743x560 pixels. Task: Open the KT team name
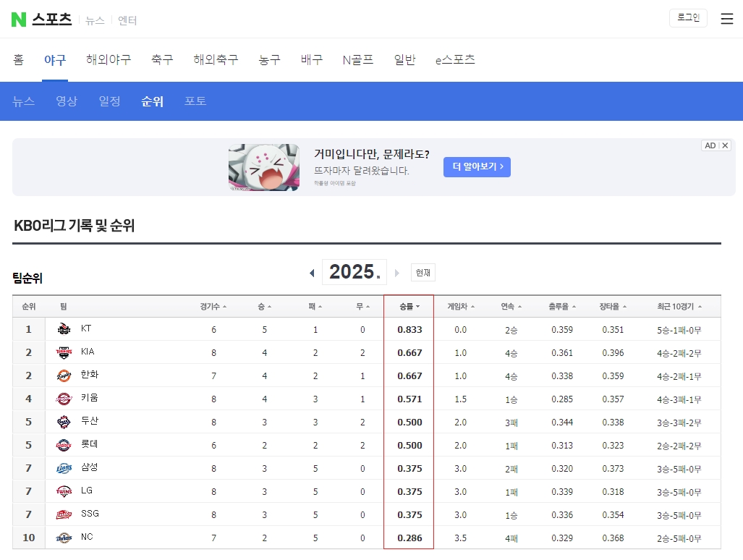coord(86,328)
